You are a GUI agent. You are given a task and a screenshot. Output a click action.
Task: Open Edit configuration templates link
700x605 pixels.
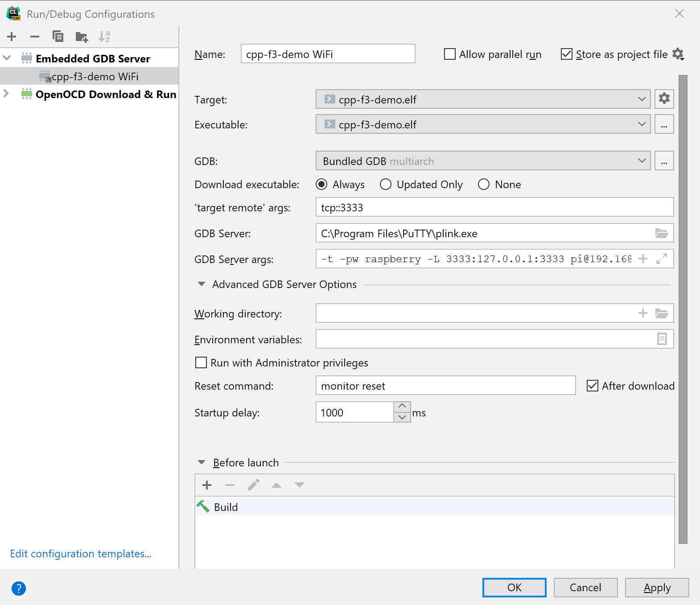point(81,554)
